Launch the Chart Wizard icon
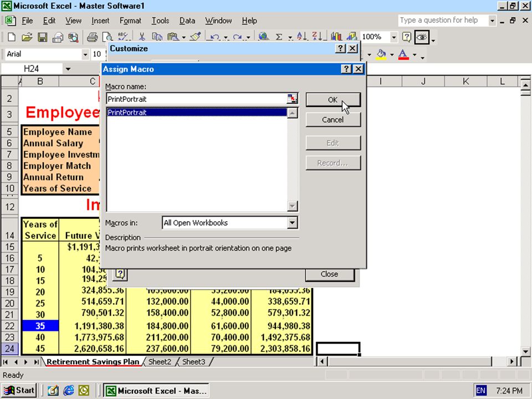Screen dimensions: 532x399 coord(336,37)
